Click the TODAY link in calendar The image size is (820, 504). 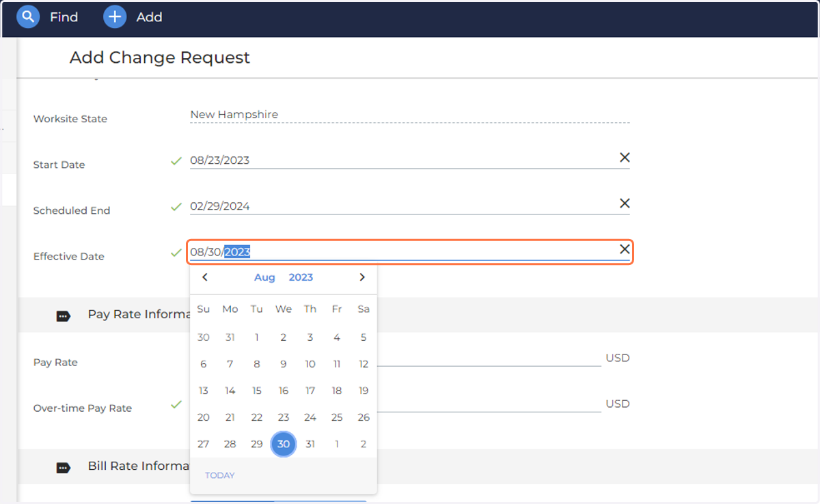point(219,475)
